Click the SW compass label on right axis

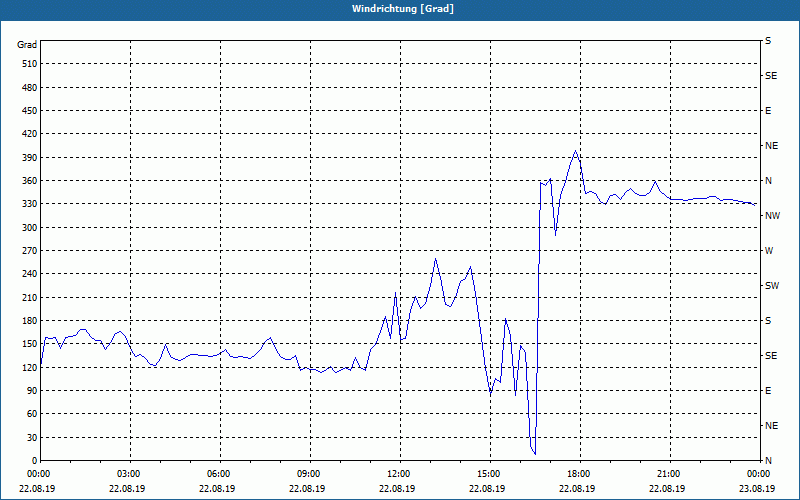(x=772, y=286)
